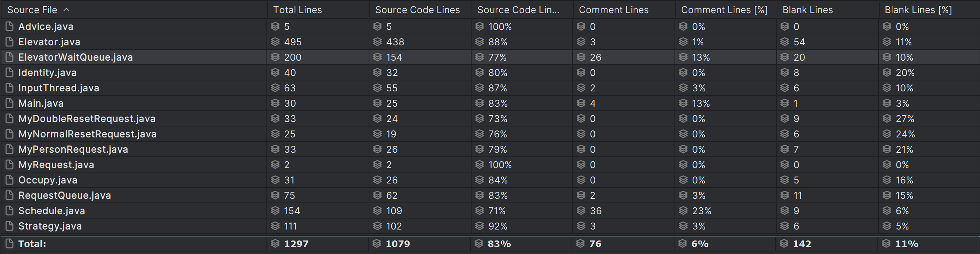Viewport: 980px width, 254px height.
Task: Select the MyDoubleResetRequest.java file
Action: 87,118
